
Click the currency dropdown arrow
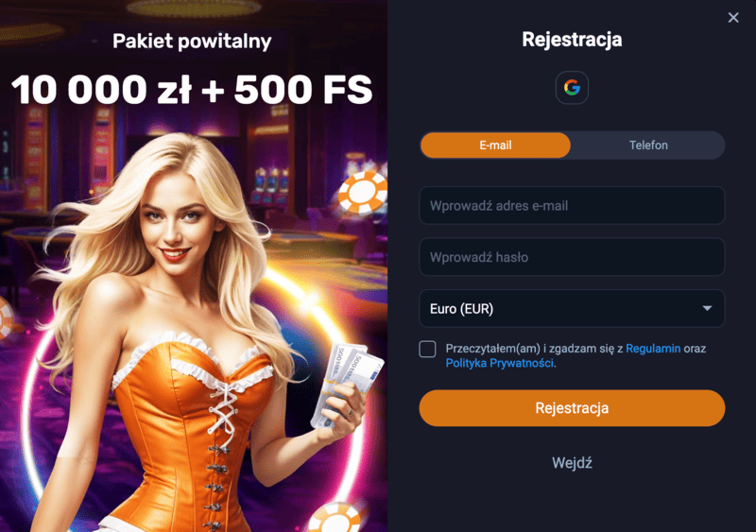pos(707,309)
